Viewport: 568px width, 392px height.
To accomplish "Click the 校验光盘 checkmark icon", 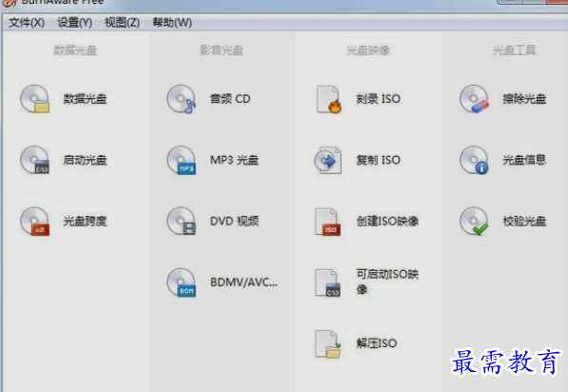I will tap(474, 222).
